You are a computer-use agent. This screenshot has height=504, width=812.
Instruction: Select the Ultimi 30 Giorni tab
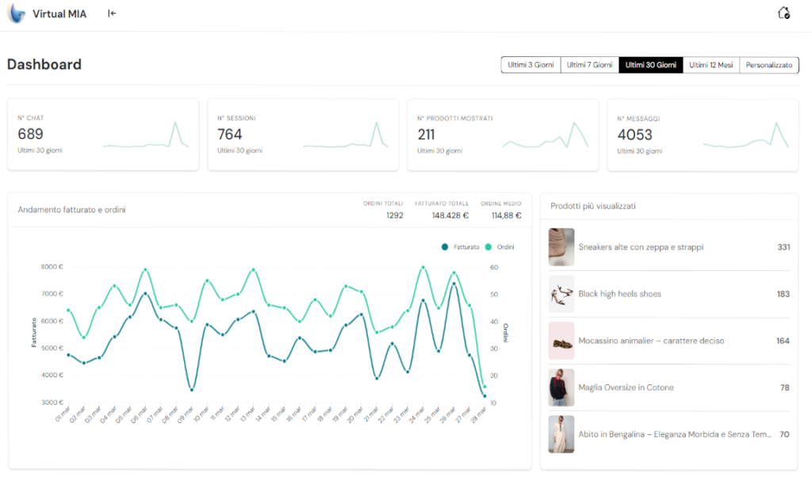[x=650, y=65]
